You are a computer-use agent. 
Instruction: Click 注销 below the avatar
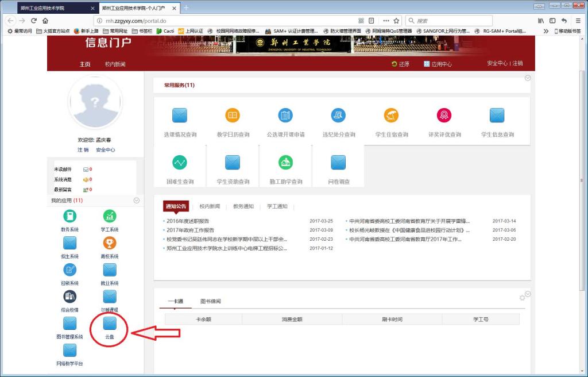[83, 150]
